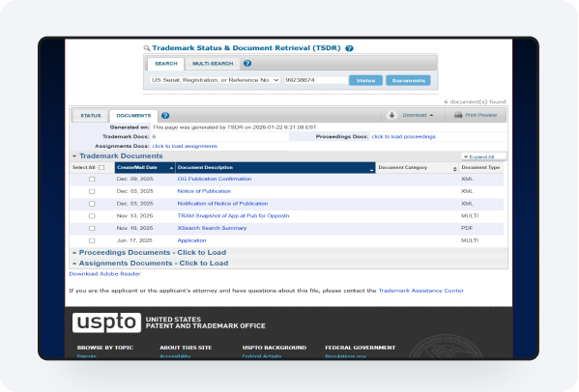The height and width of the screenshot is (392, 579).
Task: Select checkbox for the Application document row
Action: point(92,240)
